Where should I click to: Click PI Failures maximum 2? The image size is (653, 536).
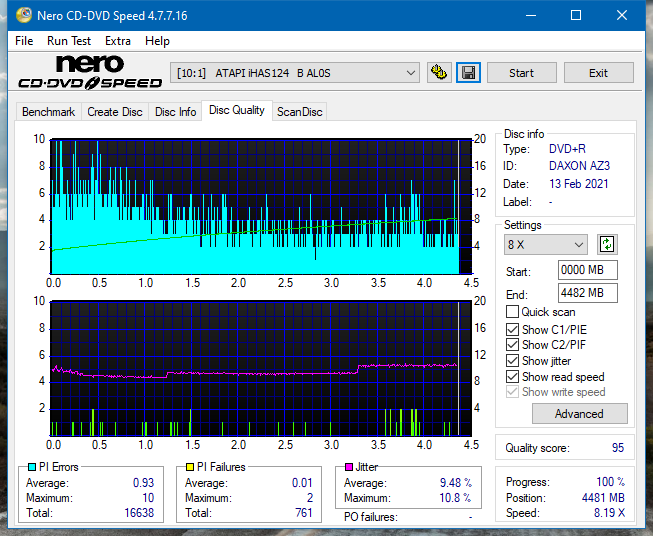(x=310, y=498)
